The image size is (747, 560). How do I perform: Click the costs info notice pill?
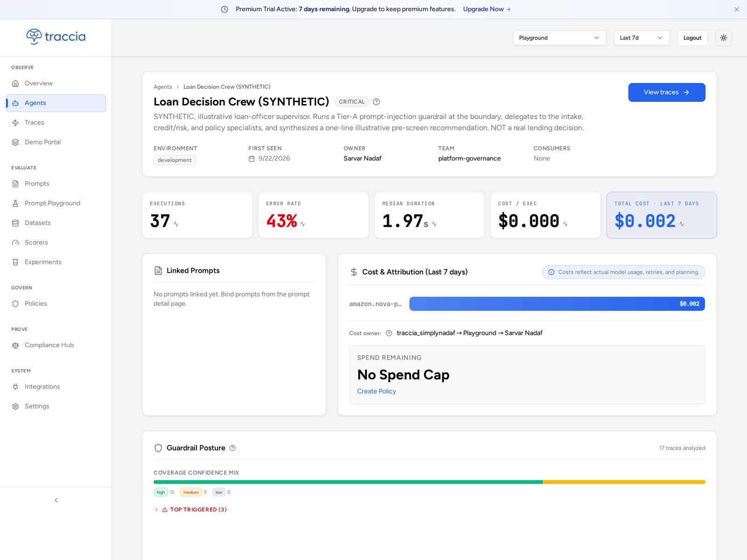click(x=623, y=272)
